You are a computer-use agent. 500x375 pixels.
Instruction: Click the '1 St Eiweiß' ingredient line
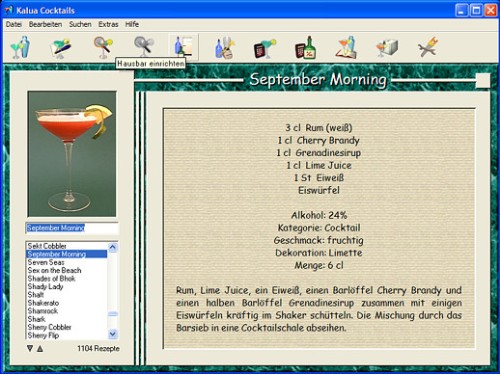tap(319, 178)
